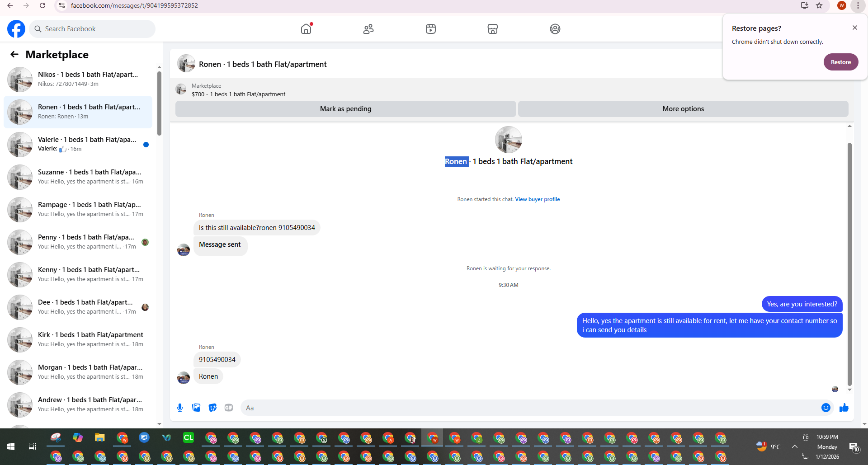Viewport: 868px width, 465px height.
Task: Click the conversation list scrollbar
Action: tap(159, 103)
